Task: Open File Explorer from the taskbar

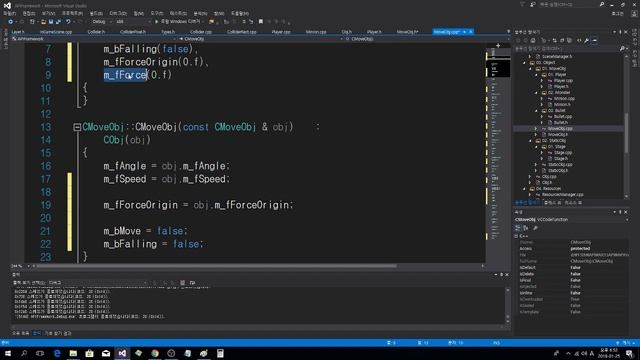Action: point(73,353)
